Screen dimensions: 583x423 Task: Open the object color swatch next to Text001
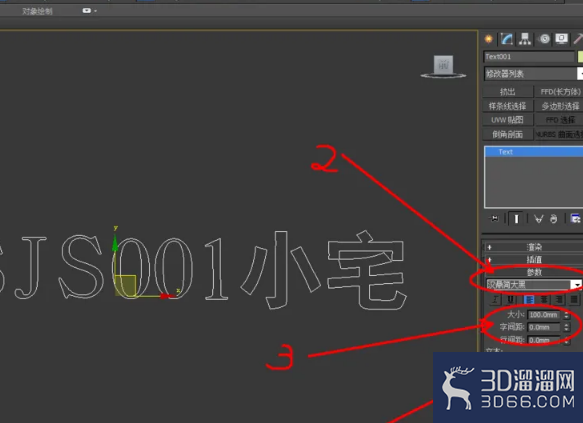580,56
